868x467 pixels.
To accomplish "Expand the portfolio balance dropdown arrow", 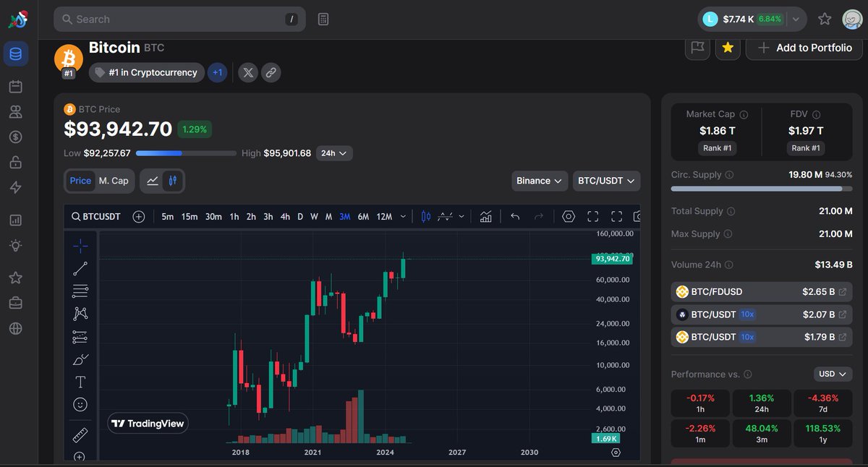I will (x=796, y=20).
